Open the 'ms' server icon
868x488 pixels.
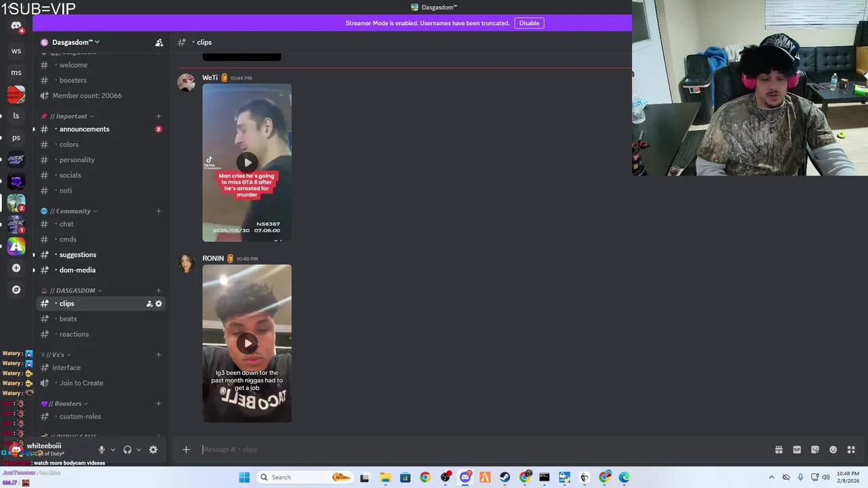[x=16, y=73]
